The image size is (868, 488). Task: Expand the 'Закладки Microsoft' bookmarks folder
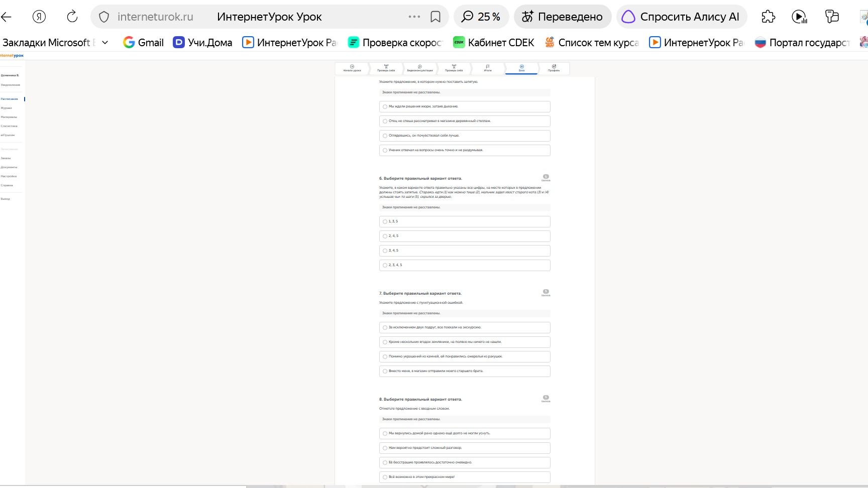(55, 43)
